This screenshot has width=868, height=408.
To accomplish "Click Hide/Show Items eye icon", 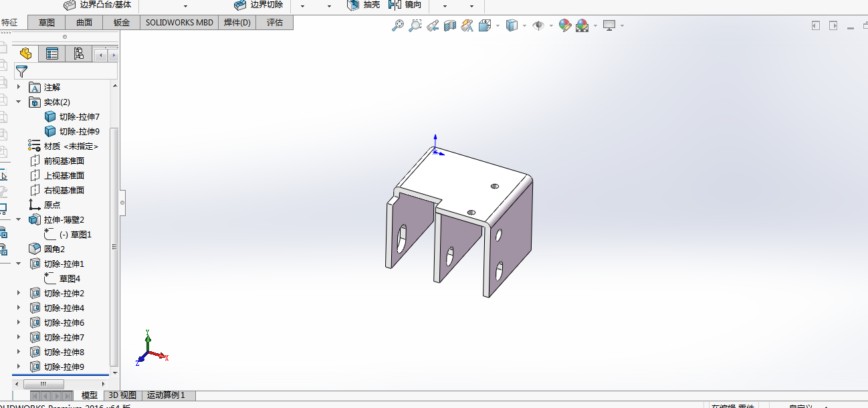I will coord(538,25).
